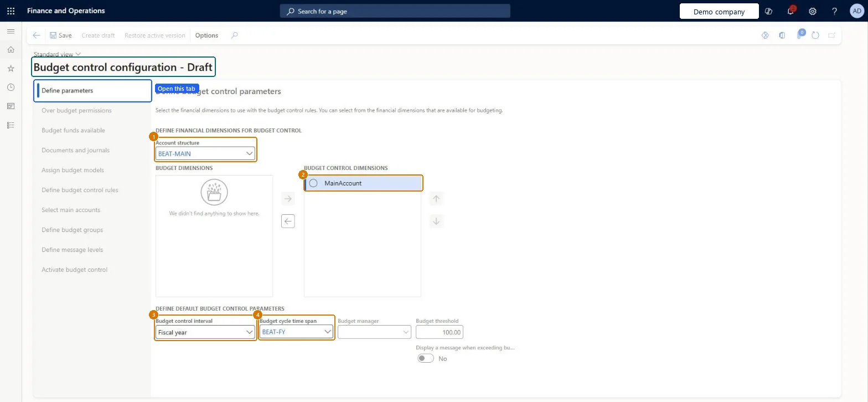This screenshot has width=868, height=402.
Task: Click the diamond personalize icon in action bar
Action: point(766,35)
